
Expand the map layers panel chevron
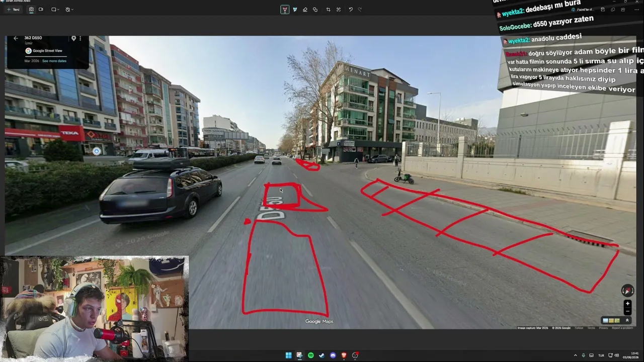pos(627,320)
